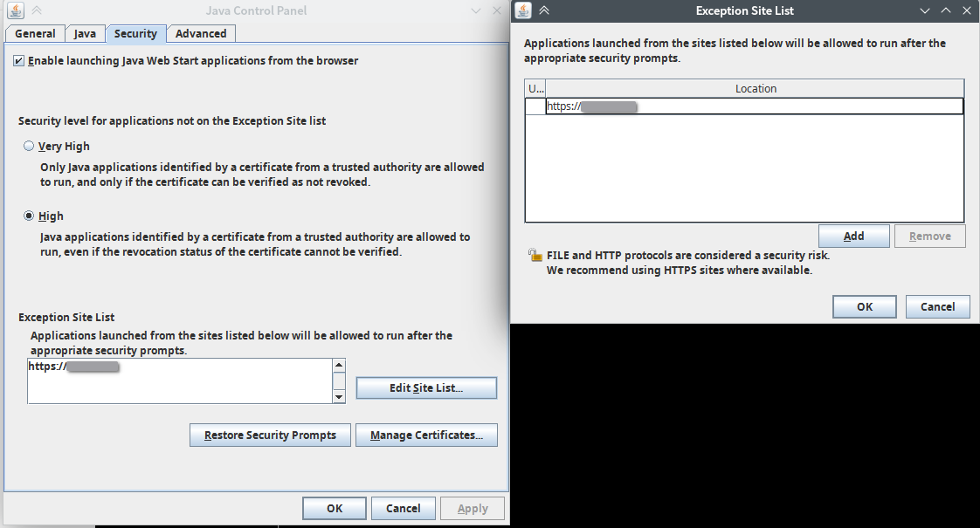Screen dimensions: 980x528
Task: Open the General tab
Action: pyautogui.click(x=35, y=34)
